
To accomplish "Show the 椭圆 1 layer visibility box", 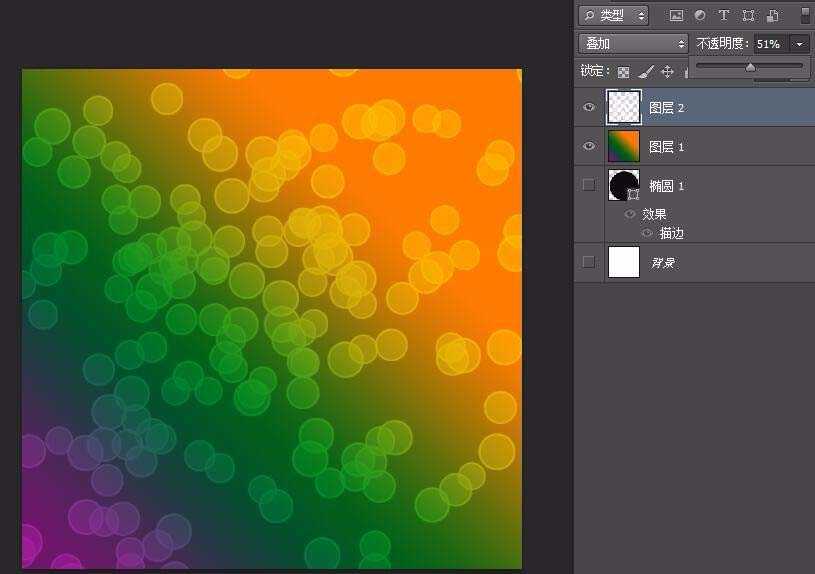I will pos(588,185).
